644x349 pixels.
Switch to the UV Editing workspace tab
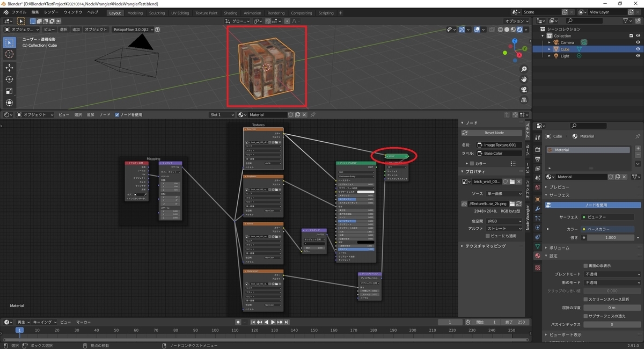tap(180, 13)
